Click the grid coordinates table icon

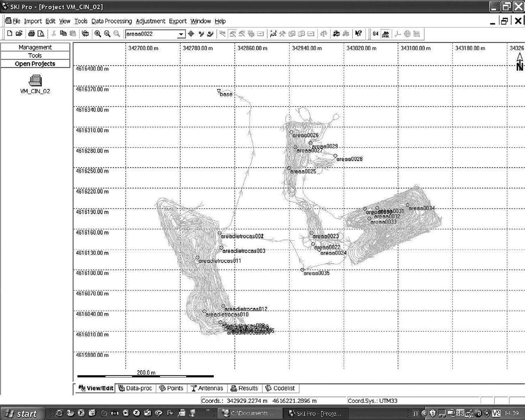tap(417, 33)
